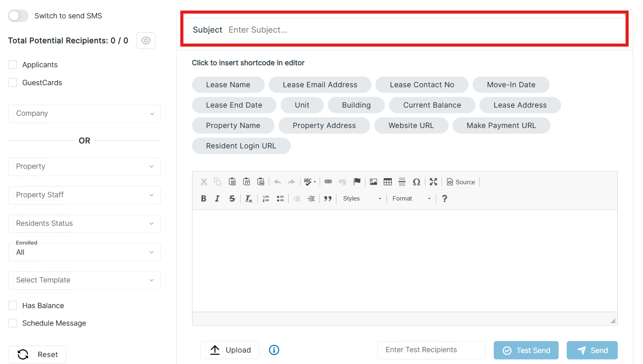This screenshot has height=364, width=643.
Task: Open the Styles menu in editor toolbar
Action: coord(362,199)
